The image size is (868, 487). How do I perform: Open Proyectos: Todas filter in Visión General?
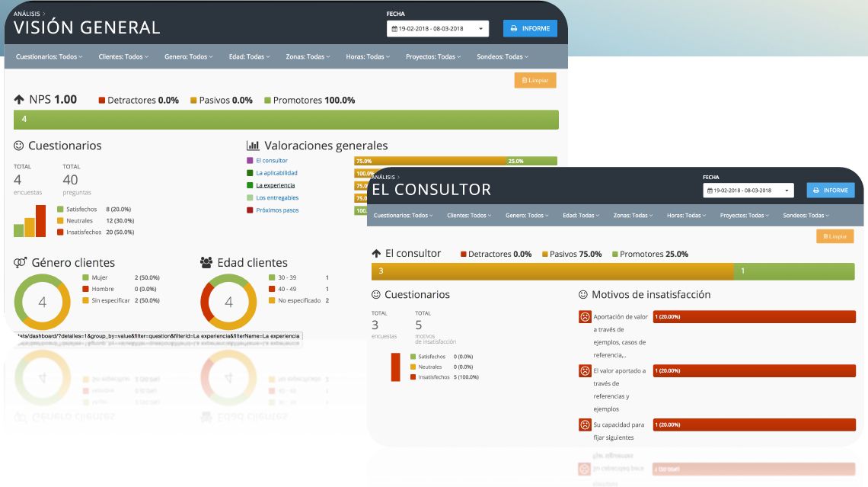click(433, 56)
